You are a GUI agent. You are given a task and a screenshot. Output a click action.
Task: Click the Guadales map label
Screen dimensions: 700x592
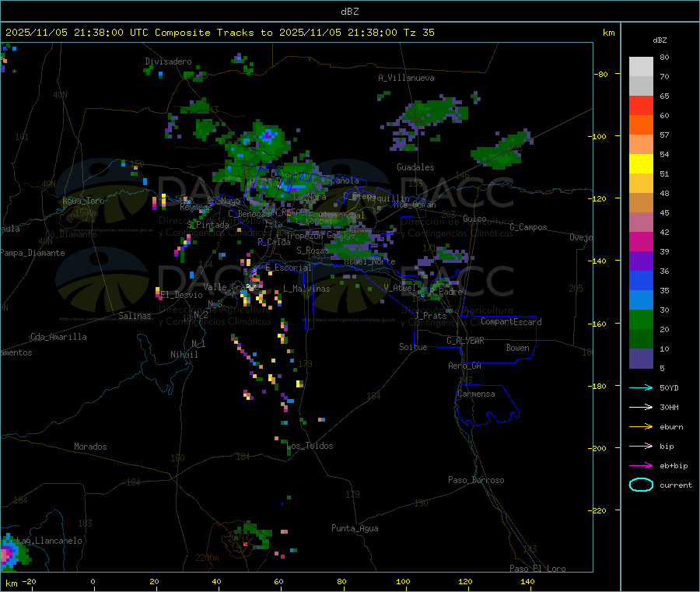click(415, 167)
